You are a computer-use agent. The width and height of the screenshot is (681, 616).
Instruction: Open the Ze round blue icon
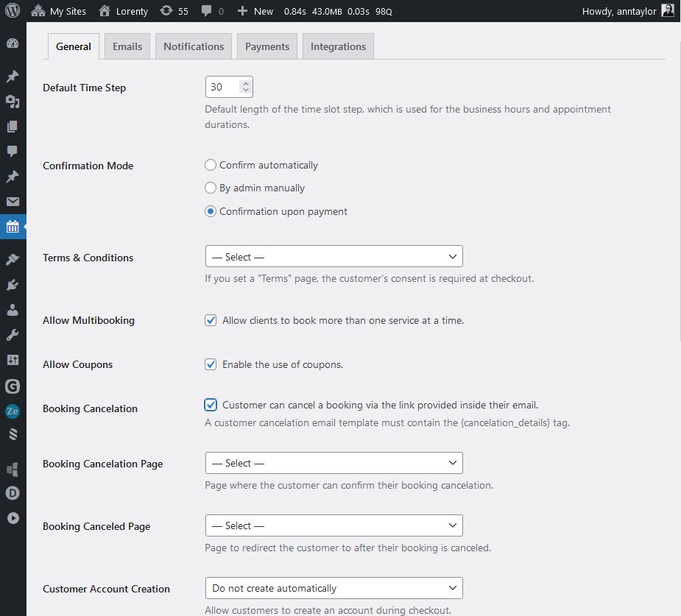[13, 411]
